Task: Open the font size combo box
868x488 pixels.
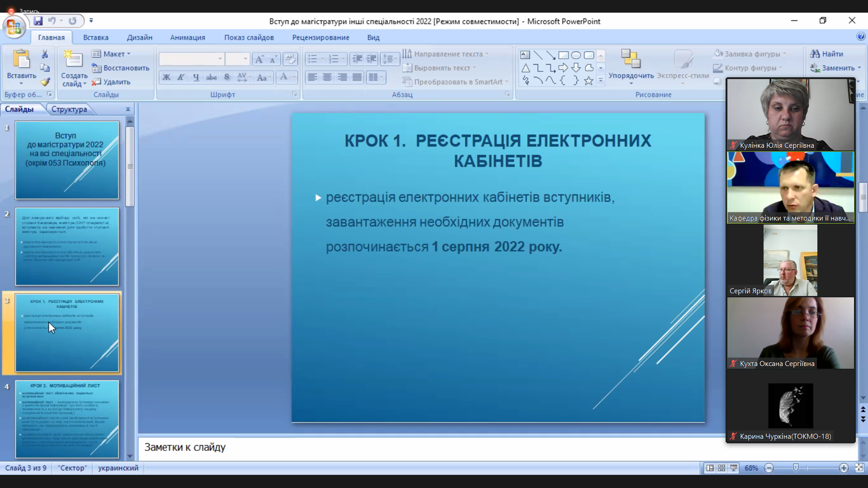Action: (x=237, y=59)
